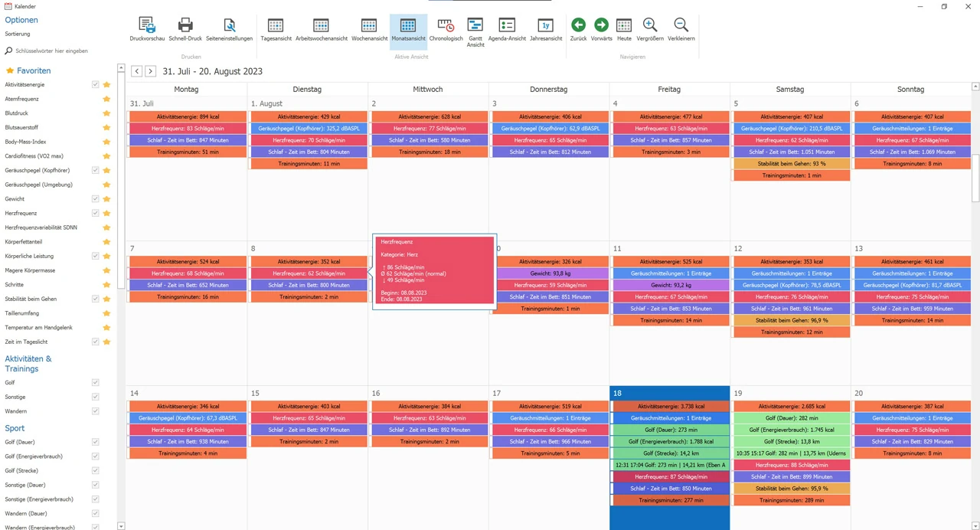Collapse the Aktivitäten & Trainings section
This screenshot has width=980, height=530.
coord(28,363)
